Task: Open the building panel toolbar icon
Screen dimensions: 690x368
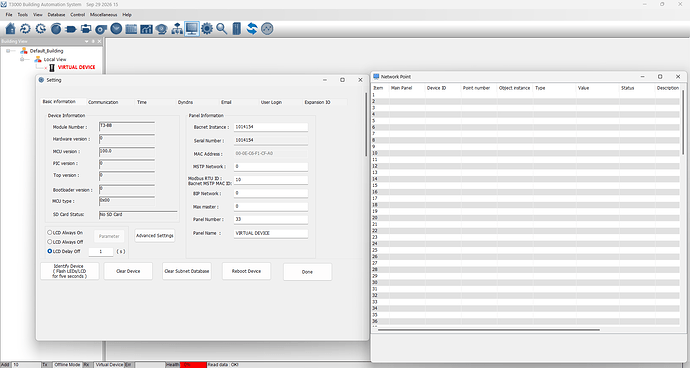Action: pyautogui.click(x=237, y=29)
